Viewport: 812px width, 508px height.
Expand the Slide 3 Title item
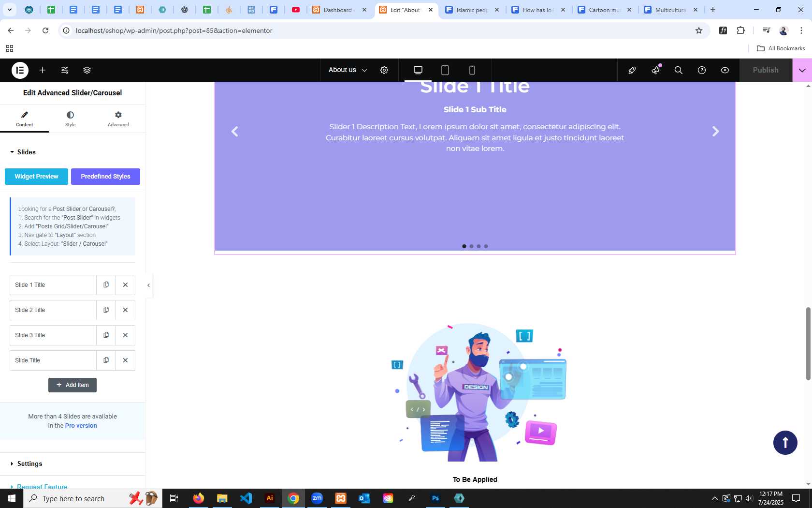tap(53, 335)
